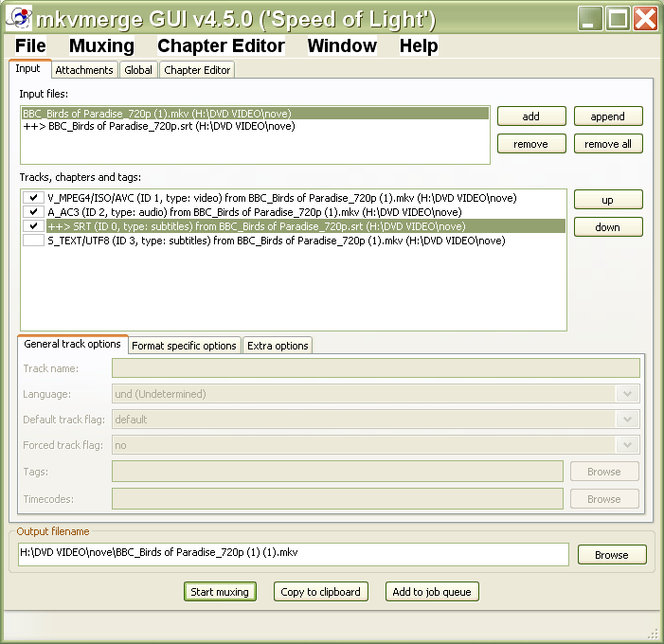Uncheck the V_MPEG4/ISO/AVC video track checkbox
The image size is (664, 644).
coord(33,198)
